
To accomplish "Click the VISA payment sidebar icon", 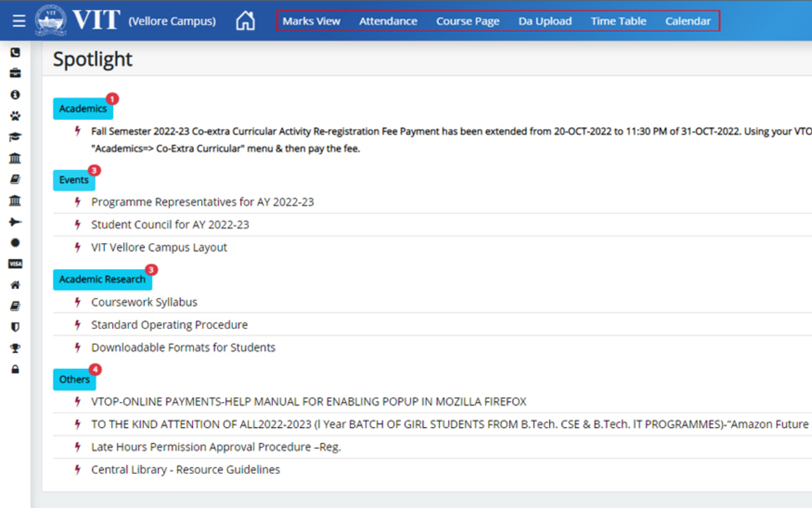I will click(x=15, y=264).
